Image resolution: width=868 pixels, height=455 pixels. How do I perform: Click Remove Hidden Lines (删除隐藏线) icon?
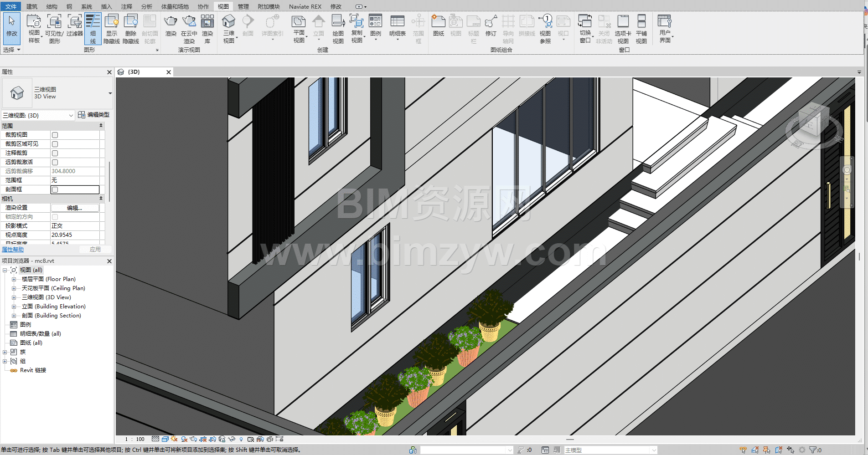131,28
